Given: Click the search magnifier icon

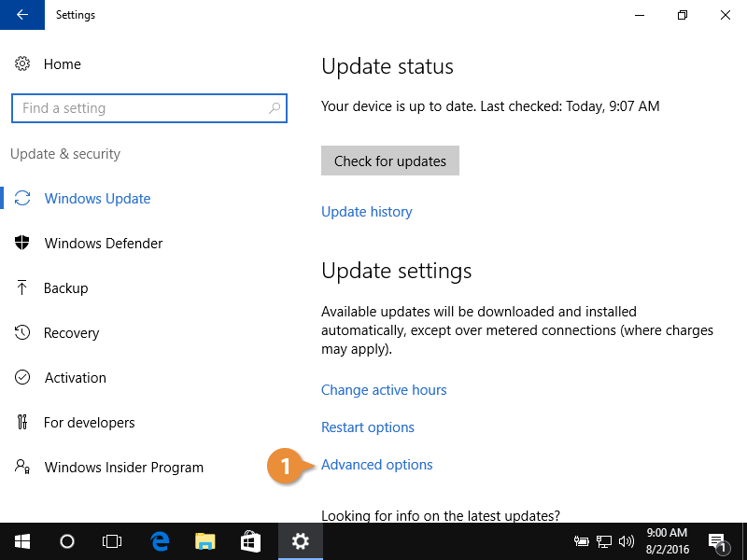Looking at the screenshot, I should pyautogui.click(x=275, y=108).
